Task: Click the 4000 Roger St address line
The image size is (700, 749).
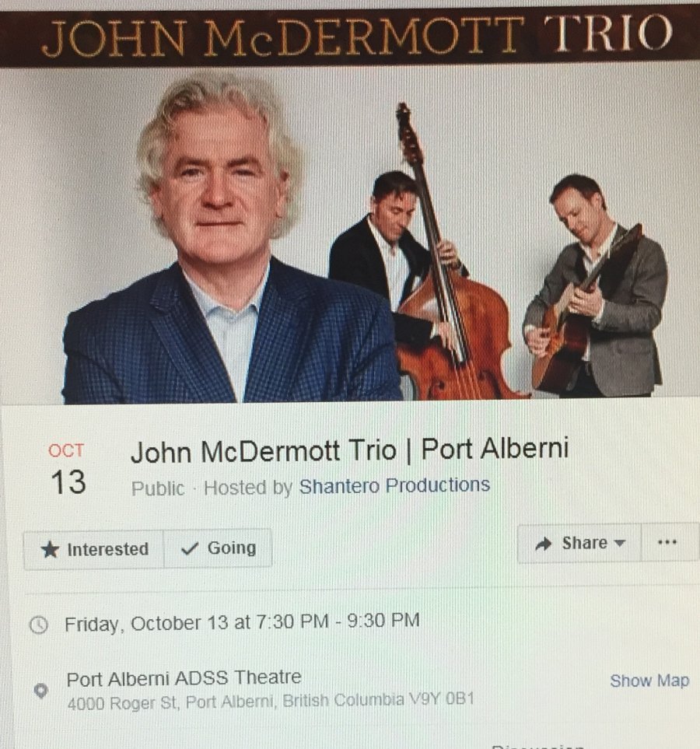Action: [x=271, y=702]
